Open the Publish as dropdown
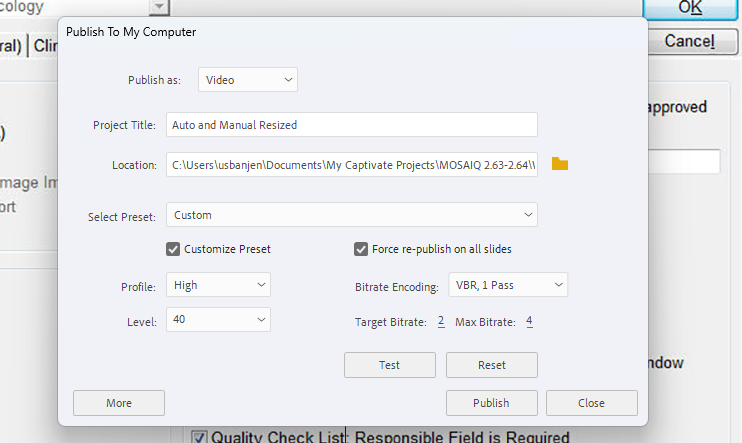742x443 pixels. (248, 80)
